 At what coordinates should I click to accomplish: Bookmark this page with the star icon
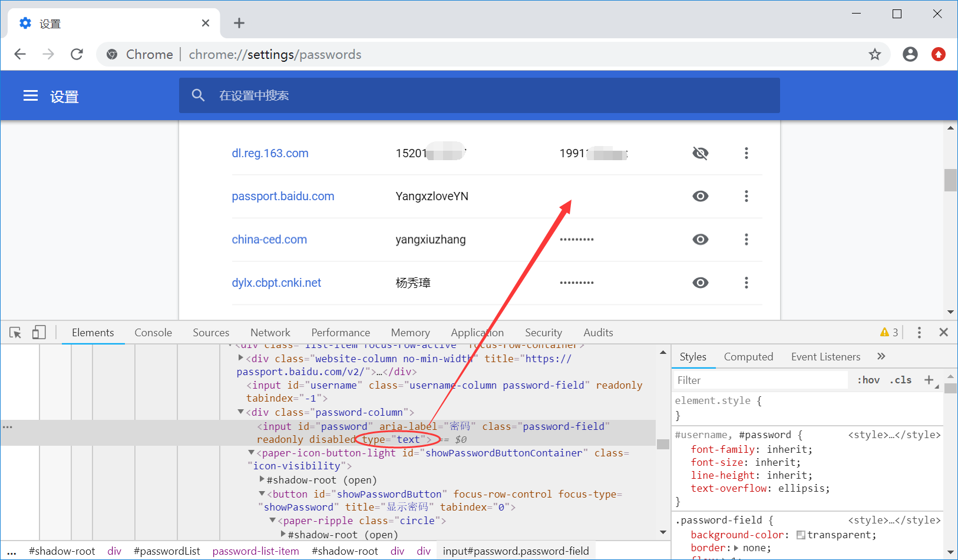point(875,54)
